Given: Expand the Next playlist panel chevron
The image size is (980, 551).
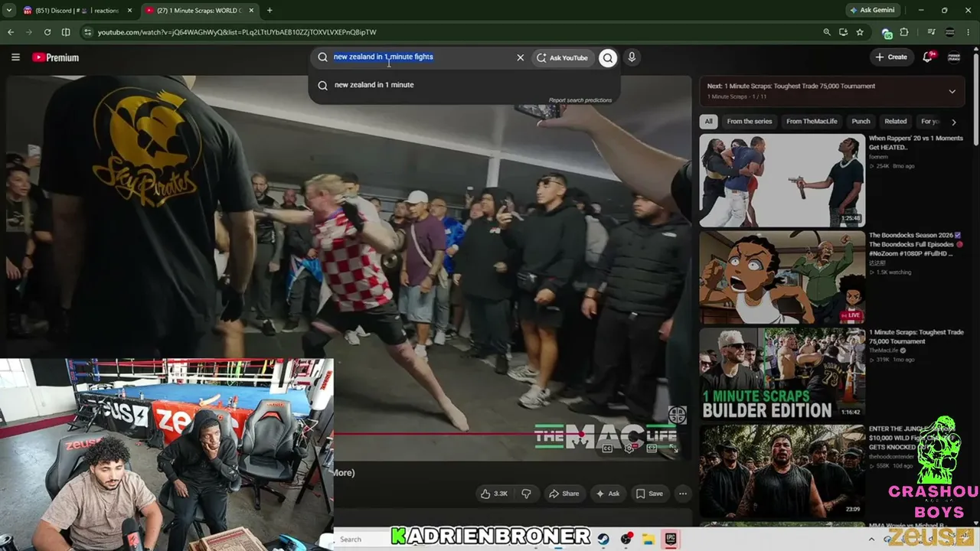Looking at the screenshot, I should tap(952, 91).
